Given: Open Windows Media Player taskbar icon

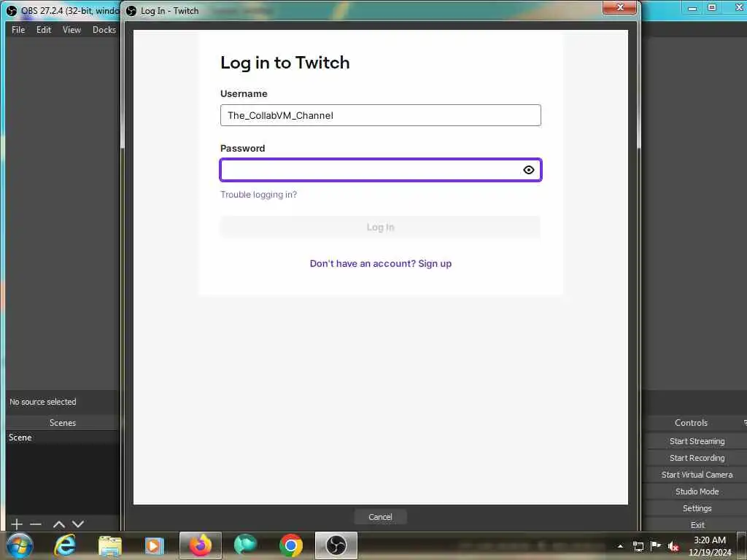Looking at the screenshot, I should (x=155, y=545).
